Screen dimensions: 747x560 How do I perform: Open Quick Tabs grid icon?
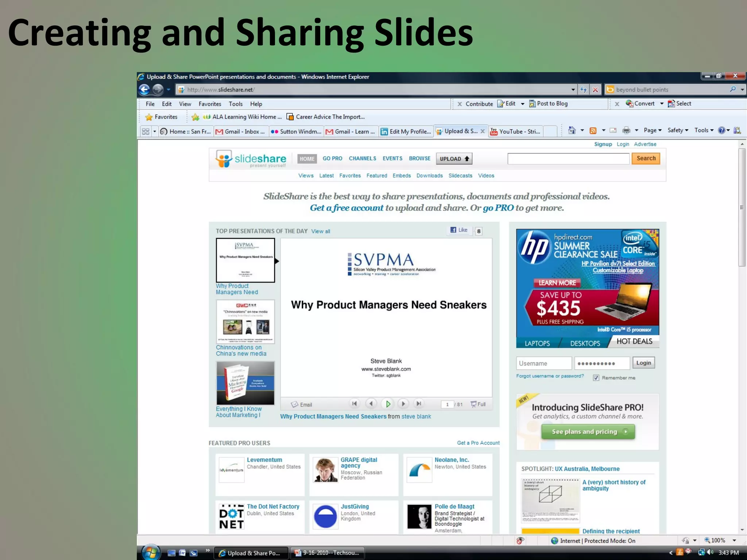click(146, 131)
